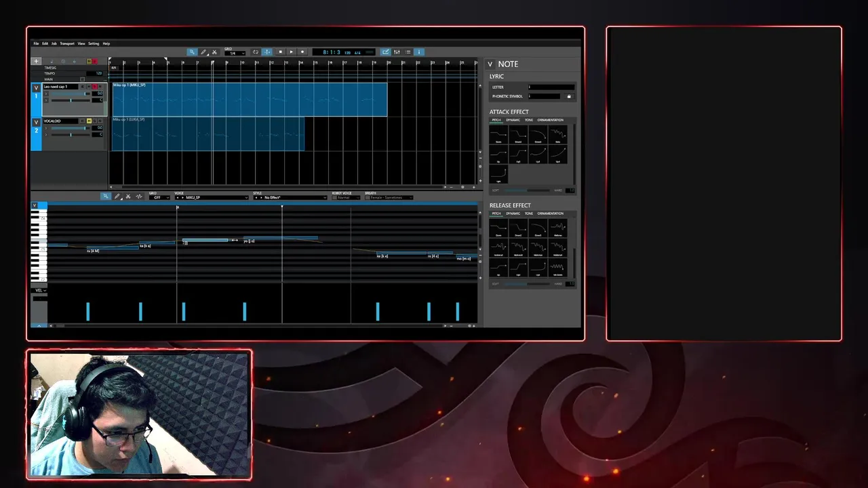Click the tempo value 120 field
The image size is (868, 488).
tap(94, 73)
